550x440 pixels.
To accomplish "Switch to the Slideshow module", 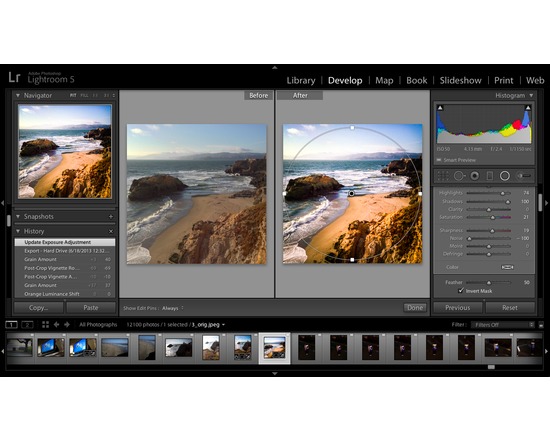I will (x=461, y=81).
